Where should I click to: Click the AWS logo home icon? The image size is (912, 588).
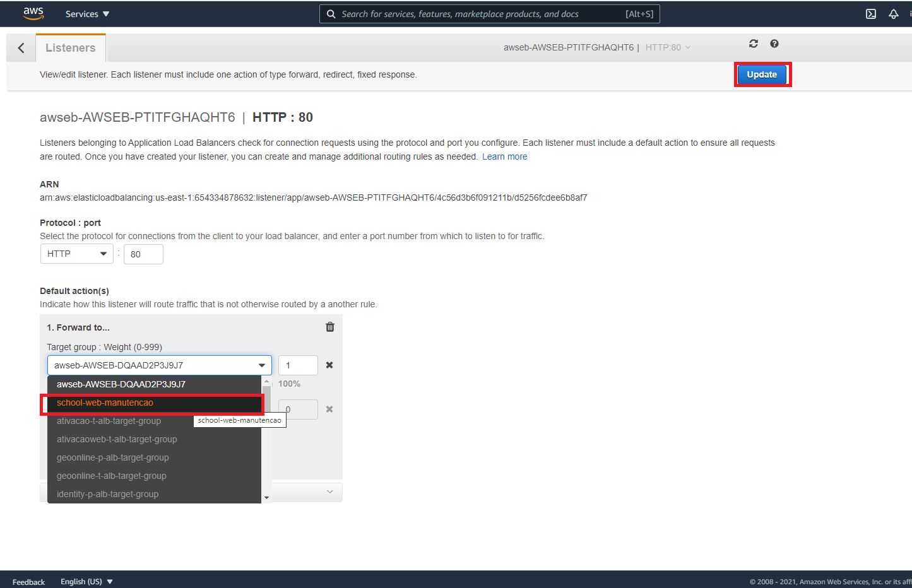tap(33, 13)
